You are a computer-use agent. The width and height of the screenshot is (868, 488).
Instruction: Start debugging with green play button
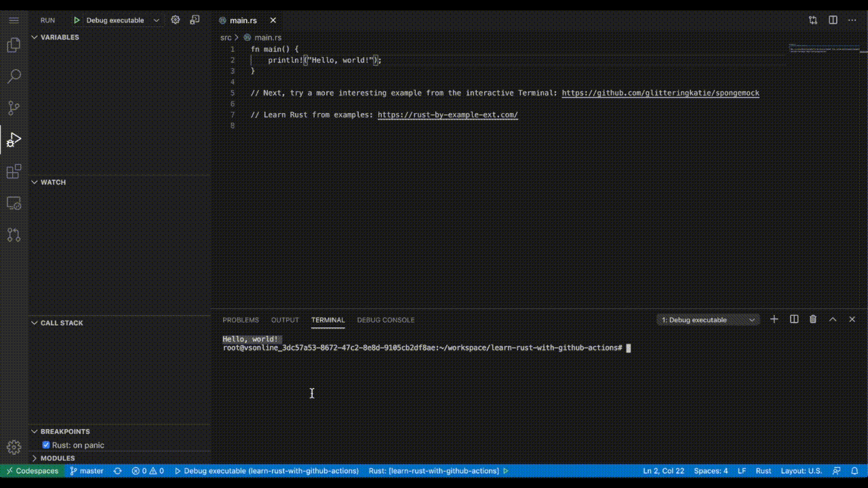(x=77, y=20)
